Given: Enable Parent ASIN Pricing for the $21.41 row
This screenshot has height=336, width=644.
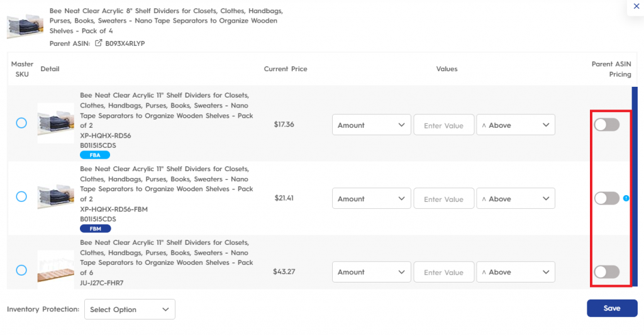Looking at the screenshot, I should 607,198.
